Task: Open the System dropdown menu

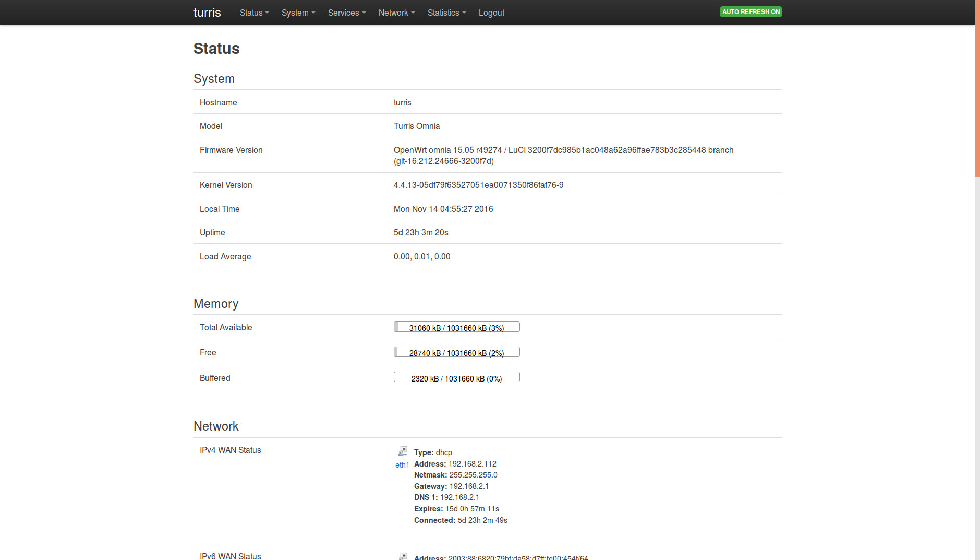Action: click(x=298, y=13)
